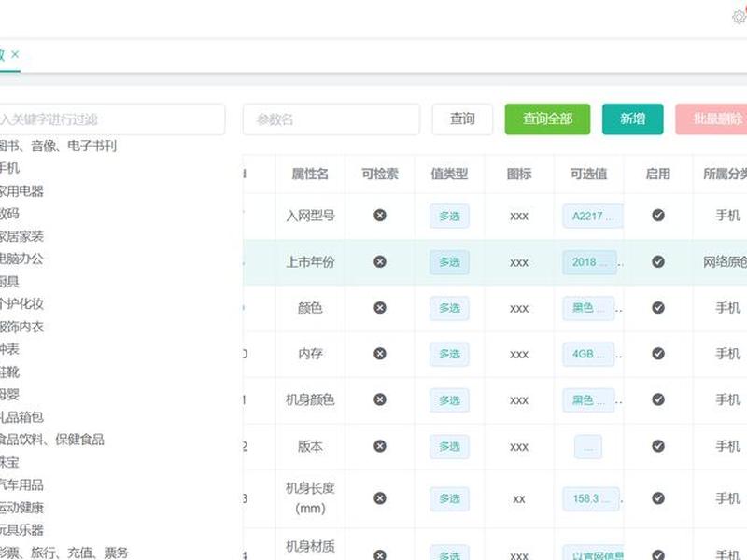Click the 多选 tag in 内存 row
This screenshot has height=560, width=747.
(449, 355)
